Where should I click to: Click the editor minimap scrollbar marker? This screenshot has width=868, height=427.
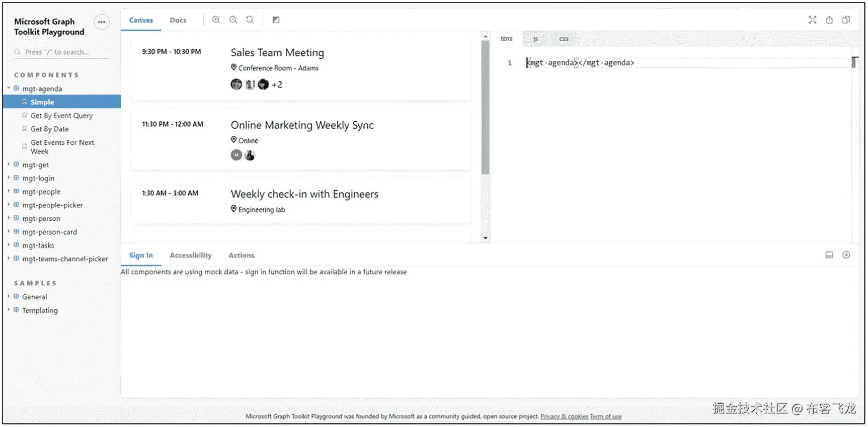click(x=854, y=62)
